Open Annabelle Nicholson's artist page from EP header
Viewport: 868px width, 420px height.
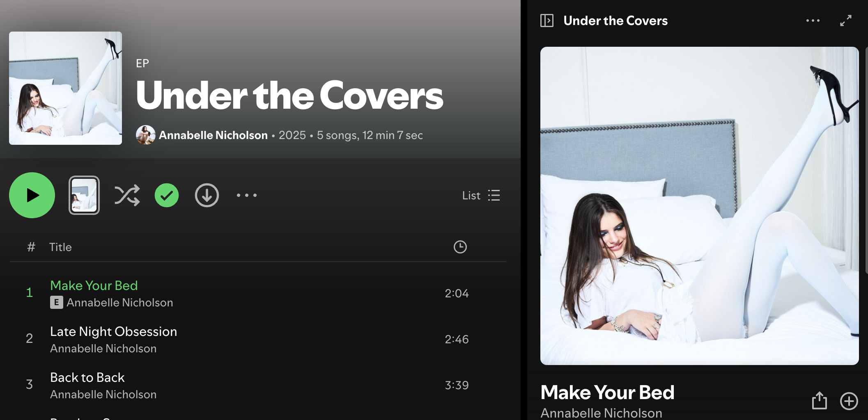pyautogui.click(x=213, y=135)
